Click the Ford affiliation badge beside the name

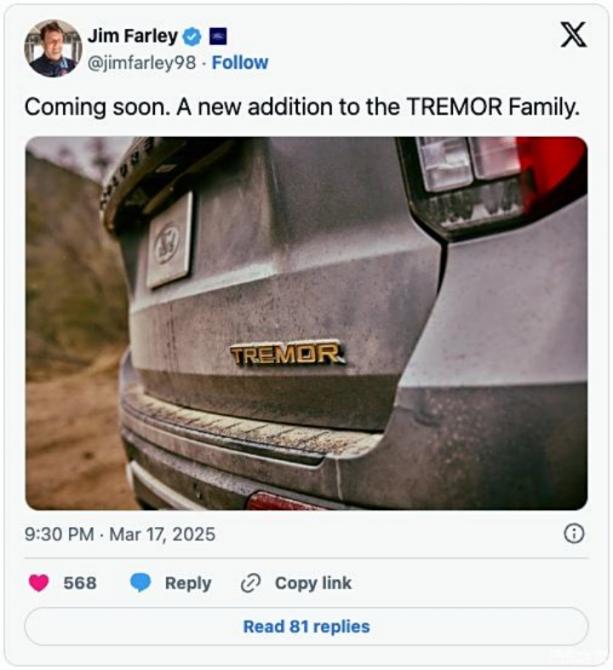(x=217, y=36)
